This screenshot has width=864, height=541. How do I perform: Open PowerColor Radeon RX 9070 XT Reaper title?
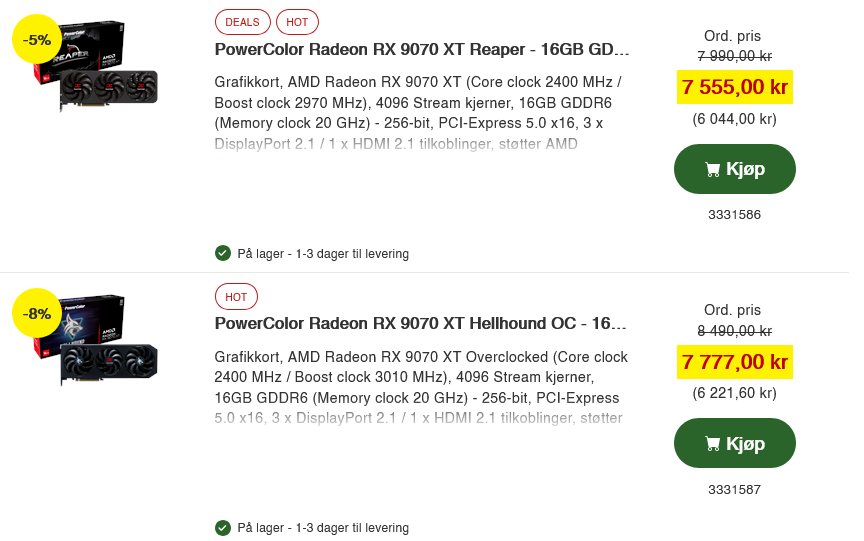[422, 50]
